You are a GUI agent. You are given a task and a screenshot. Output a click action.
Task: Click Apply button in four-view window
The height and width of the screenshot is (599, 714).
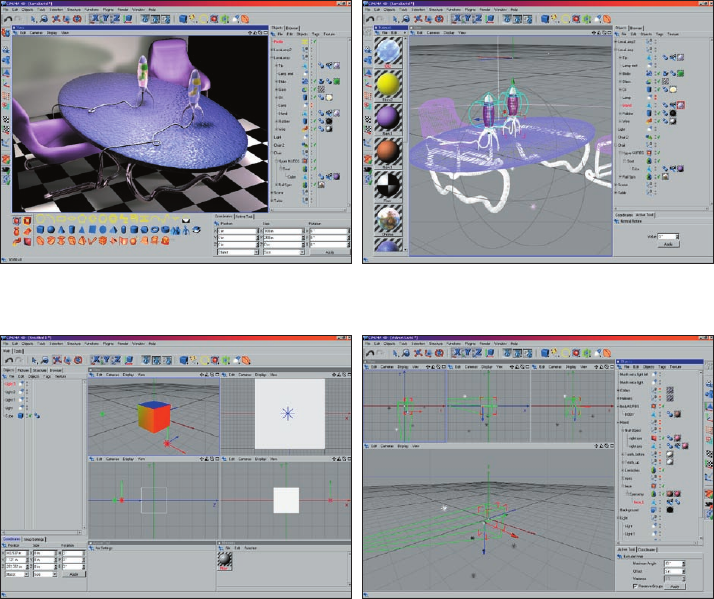pos(675,587)
